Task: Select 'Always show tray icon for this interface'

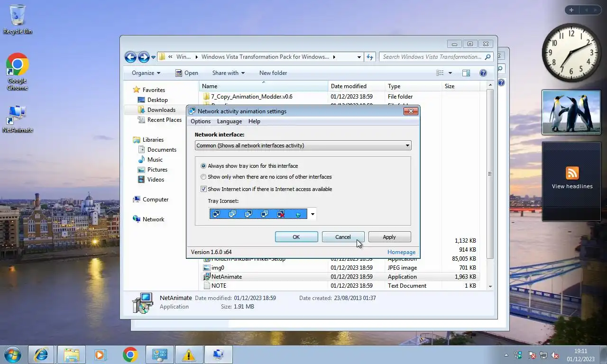Action: pyautogui.click(x=249, y=166)
